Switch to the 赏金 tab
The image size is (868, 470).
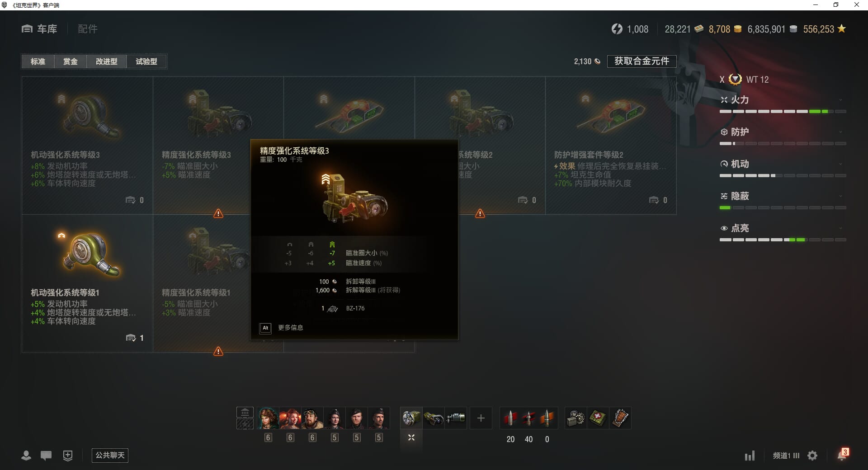[x=70, y=61]
